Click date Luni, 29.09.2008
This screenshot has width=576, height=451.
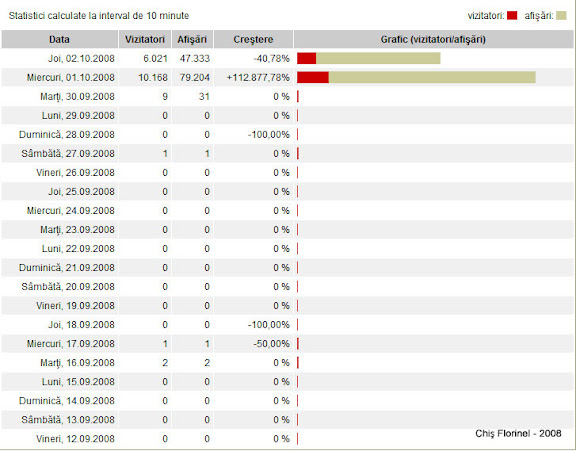[78, 116]
